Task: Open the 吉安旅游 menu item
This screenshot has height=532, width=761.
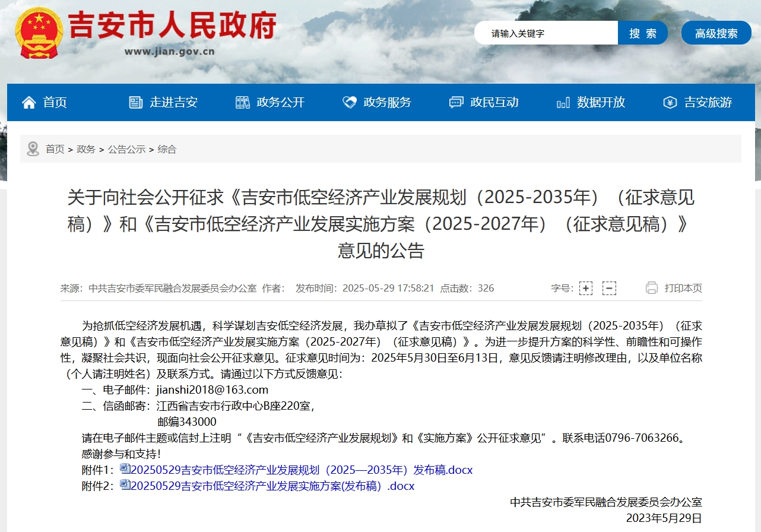Action: coord(708,103)
